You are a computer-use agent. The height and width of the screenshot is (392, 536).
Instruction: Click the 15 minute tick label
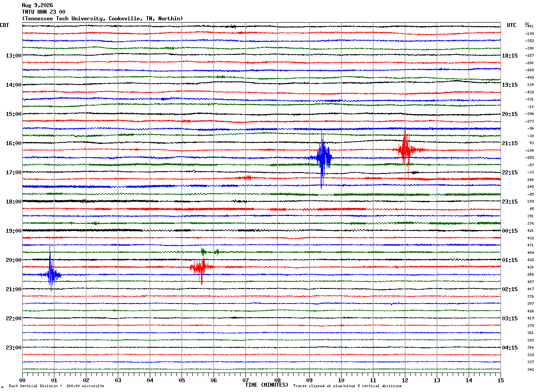point(501,380)
